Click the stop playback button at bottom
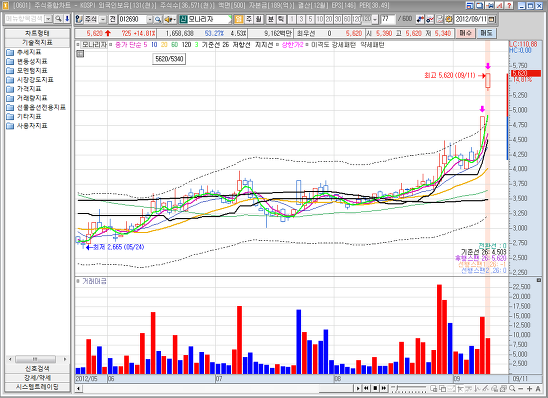Screen dimensions: 548x398 [x=375, y=388]
